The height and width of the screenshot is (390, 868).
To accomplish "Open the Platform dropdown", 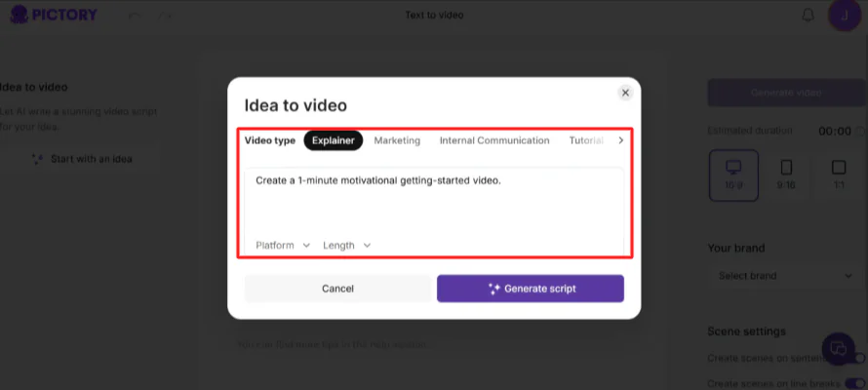I will 282,245.
